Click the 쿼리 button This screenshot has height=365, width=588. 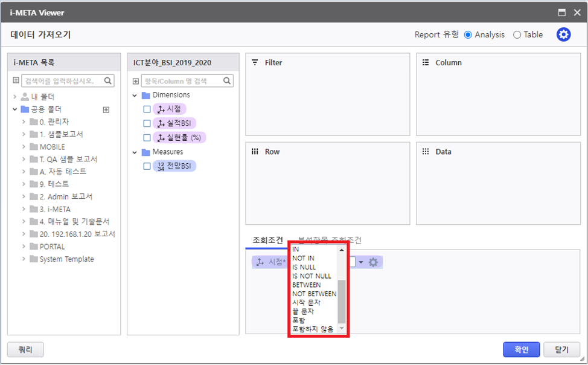click(25, 349)
